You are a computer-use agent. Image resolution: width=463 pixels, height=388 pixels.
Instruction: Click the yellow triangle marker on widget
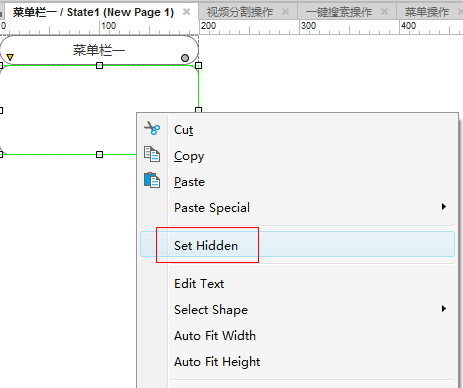tap(10, 57)
